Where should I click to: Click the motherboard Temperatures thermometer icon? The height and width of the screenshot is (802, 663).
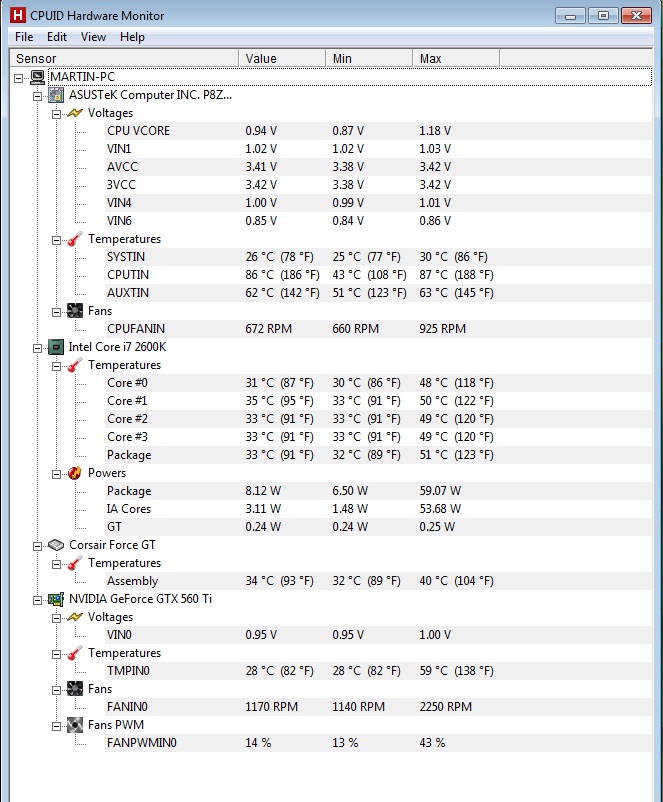[x=75, y=239]
